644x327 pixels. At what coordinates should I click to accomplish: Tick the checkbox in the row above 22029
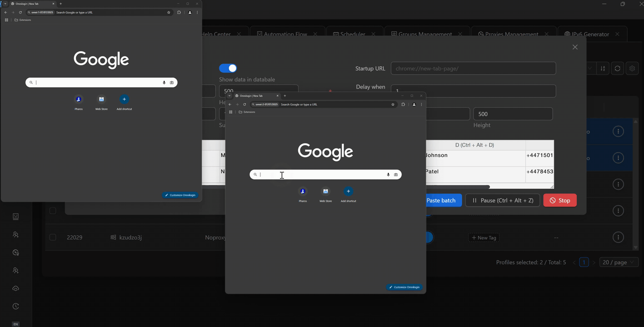point(53,211)
